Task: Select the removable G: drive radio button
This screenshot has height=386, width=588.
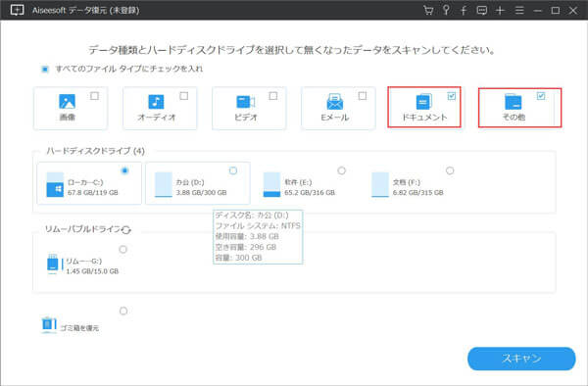Action: tap(122, 249)
